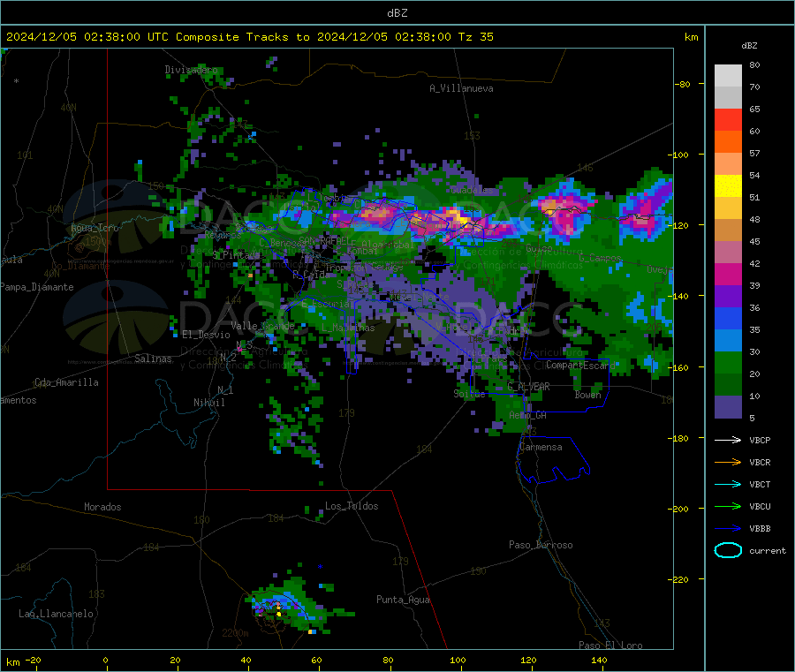Viewport: 795px width, 672px height.
Task: Click the white VBCP arrow in legend
Action: (x=728, y=440)
